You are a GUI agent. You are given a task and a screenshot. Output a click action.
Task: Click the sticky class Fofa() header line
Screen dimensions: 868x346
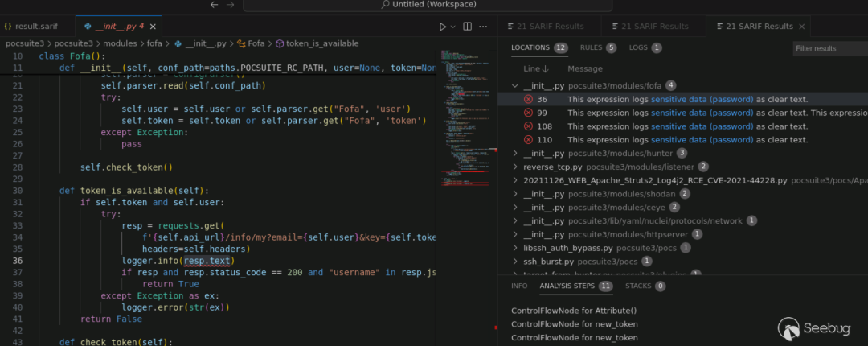click(72, 56)
